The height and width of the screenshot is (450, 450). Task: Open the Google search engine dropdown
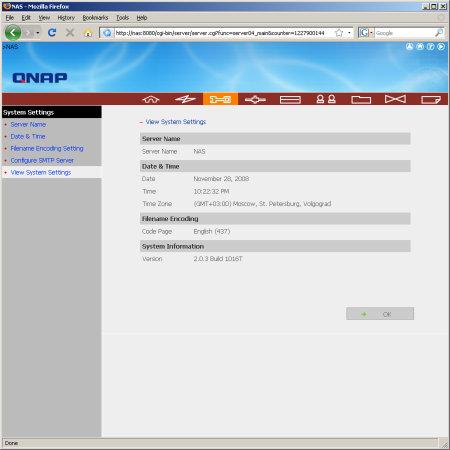pyautogui.click(x=366, y=33)
